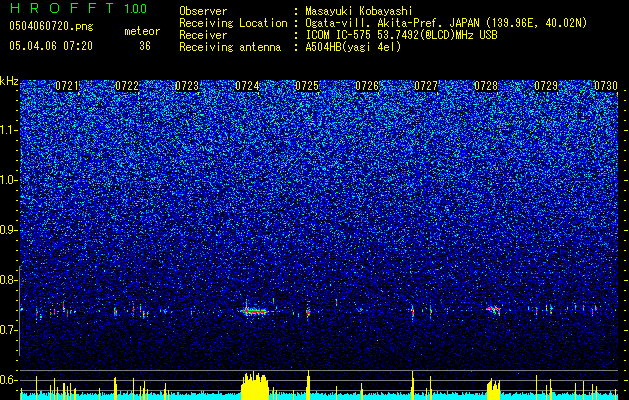Click the 0726 time marker label
The image size is (629, 400).
[x=367, y=86]
